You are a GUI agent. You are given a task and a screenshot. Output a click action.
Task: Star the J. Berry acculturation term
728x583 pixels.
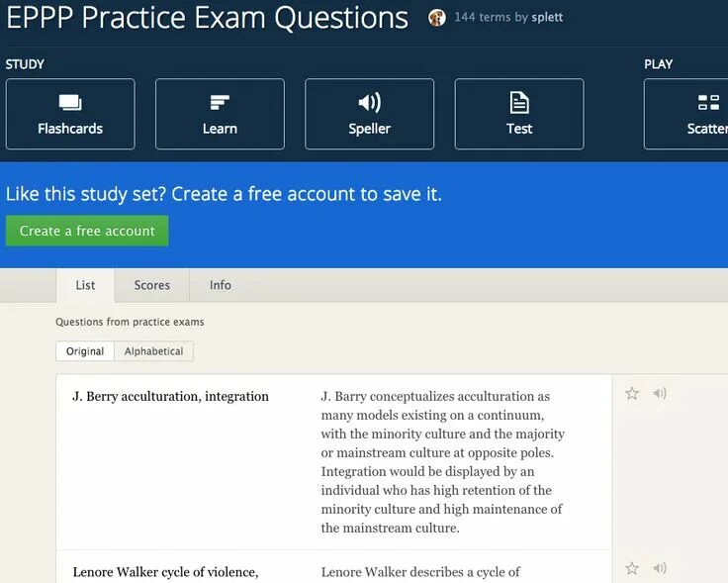632,394
